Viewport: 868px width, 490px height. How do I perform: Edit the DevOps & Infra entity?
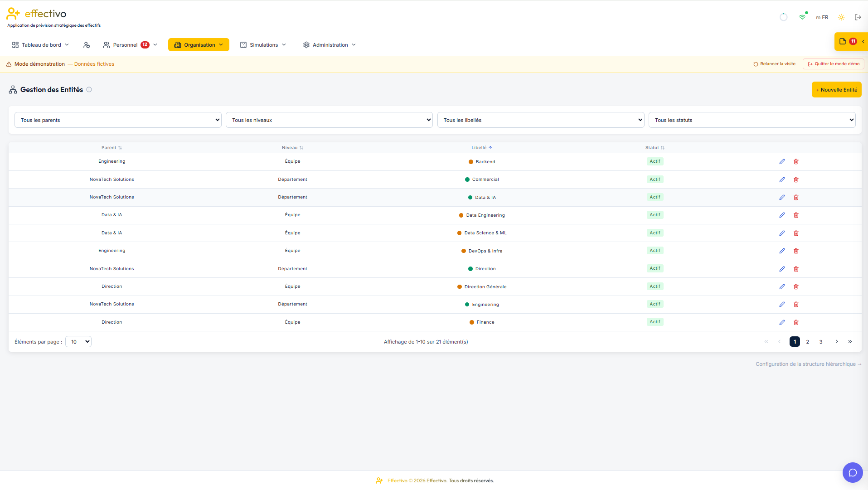pos(782,251)
